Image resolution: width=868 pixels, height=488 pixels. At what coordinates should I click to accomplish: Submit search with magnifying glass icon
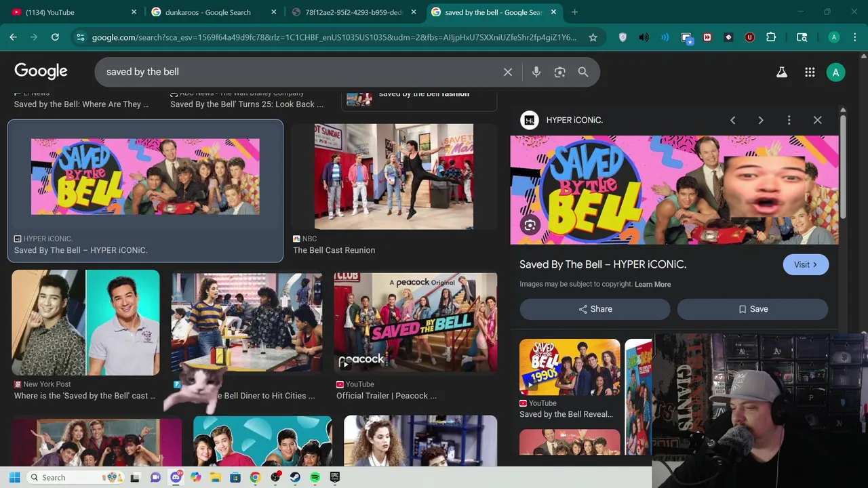(x=583, y=72)
